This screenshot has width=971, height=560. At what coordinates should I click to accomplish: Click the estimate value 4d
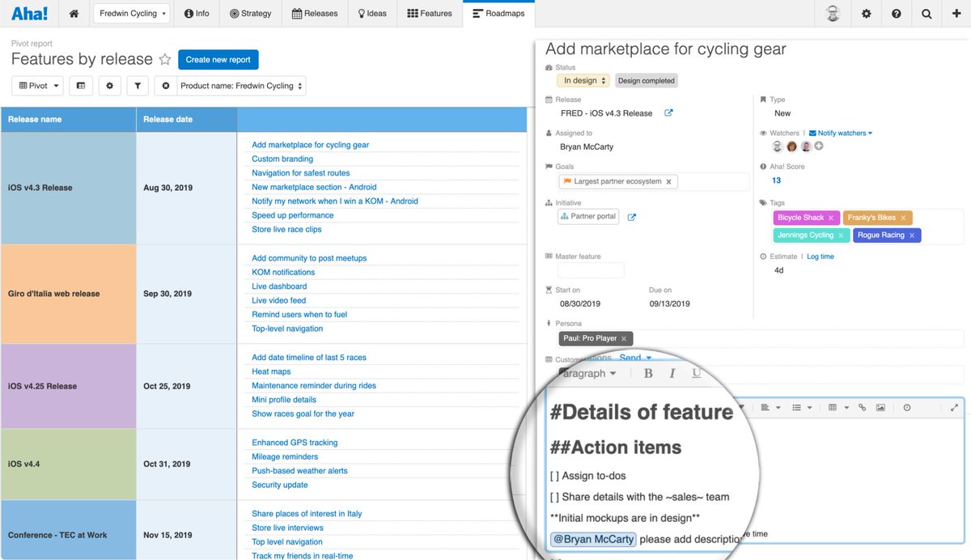coord(778,270)
